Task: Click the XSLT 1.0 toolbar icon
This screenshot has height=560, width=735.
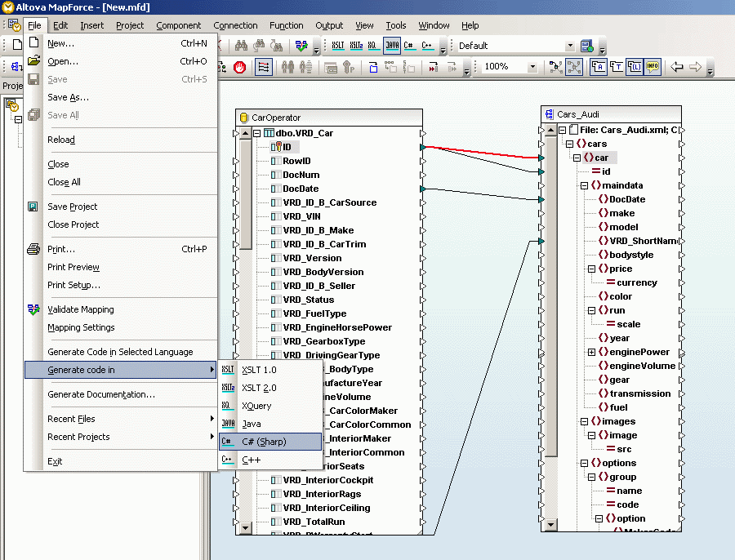Action: coord(337,46)
